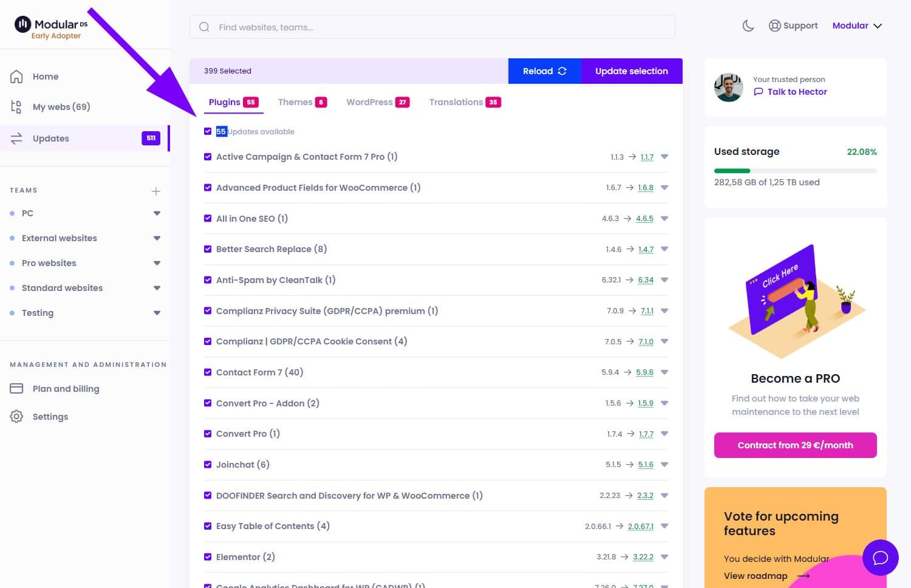Open version 3.22.2 link for Elementor
The height and width of the screenshot is (588, 911).
pos(643,557)
